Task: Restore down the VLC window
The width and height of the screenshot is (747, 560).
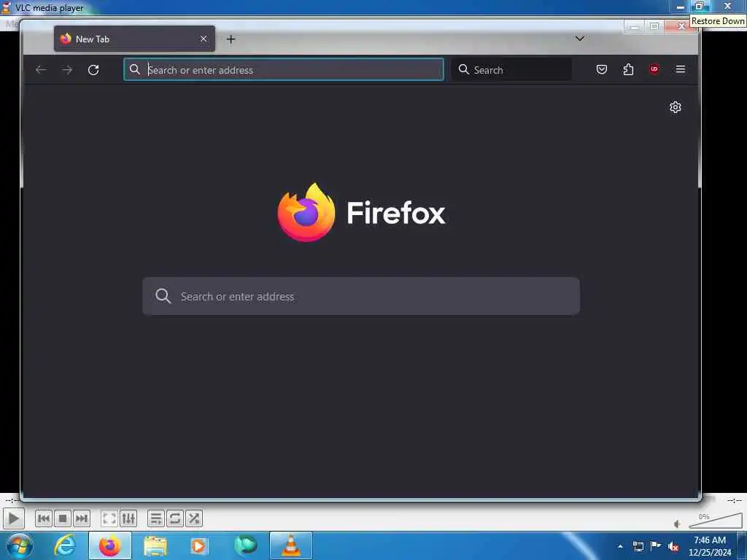Action: [700, 6]
